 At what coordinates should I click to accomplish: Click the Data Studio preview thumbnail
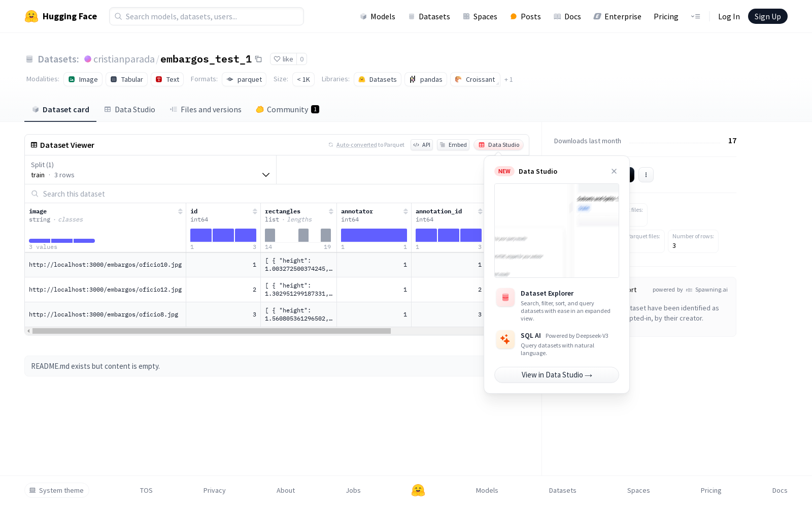click(557, 231)
